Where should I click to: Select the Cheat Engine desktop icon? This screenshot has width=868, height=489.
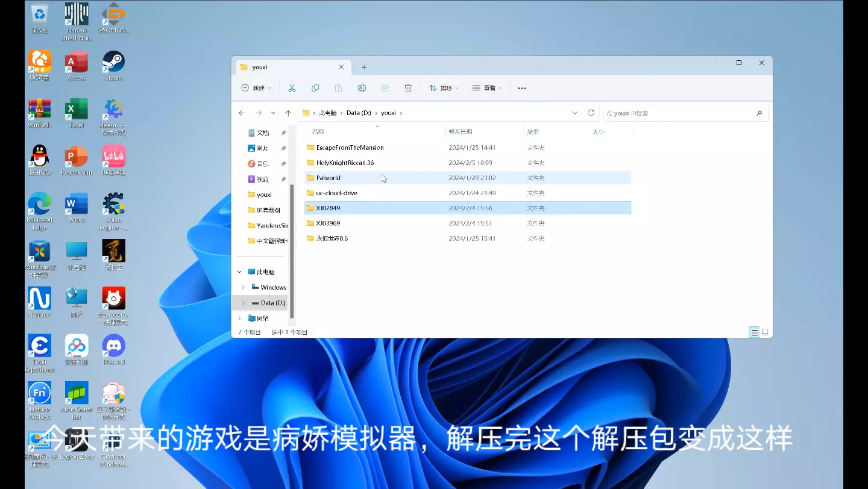click(113, 211)
